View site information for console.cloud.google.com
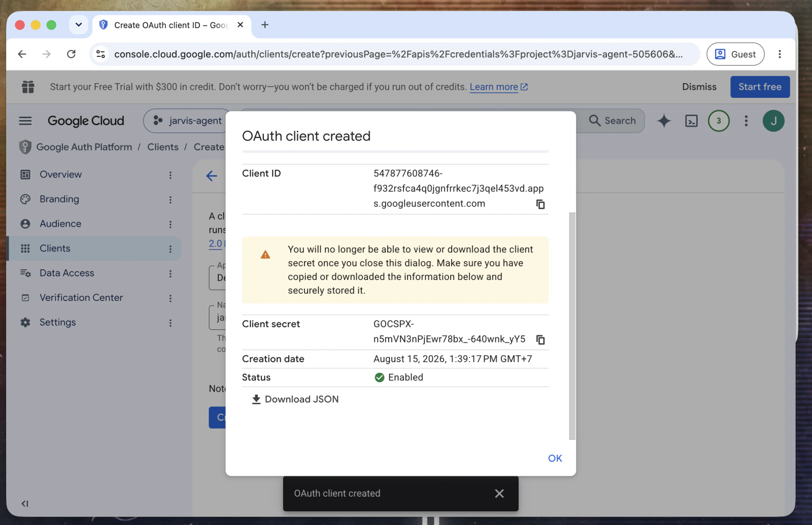Viewport: 812px width, 525px height. coord(101,54)
